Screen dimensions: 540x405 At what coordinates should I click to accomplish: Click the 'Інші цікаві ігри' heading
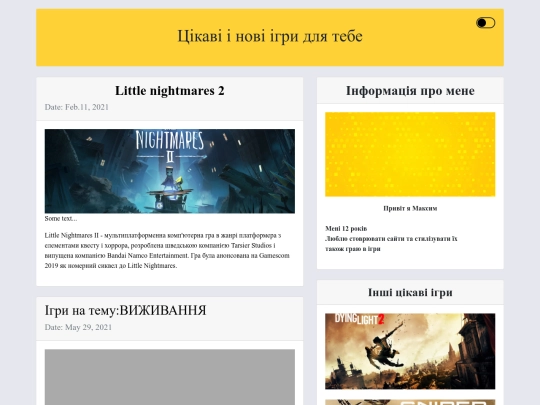(410, 292)
